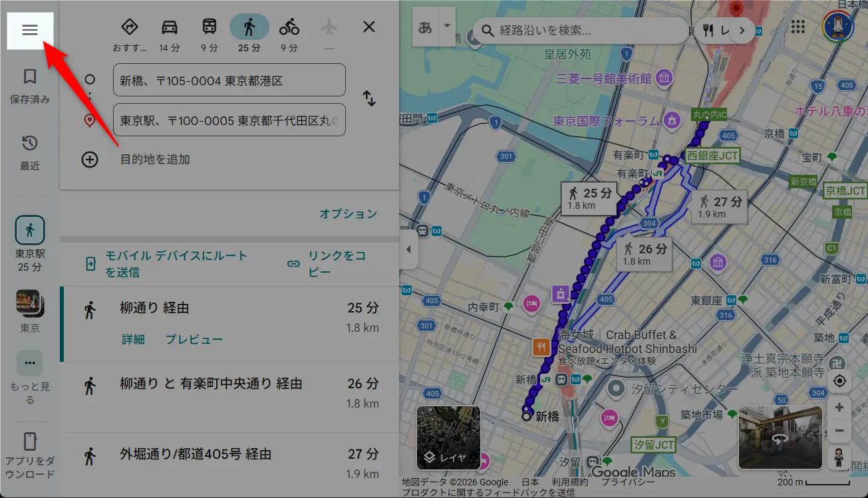The width and height of the screenshot is (868, 498).
Task: Click the 新橋 start point marker
Action: pyautogui.click(x=527, y=416)
